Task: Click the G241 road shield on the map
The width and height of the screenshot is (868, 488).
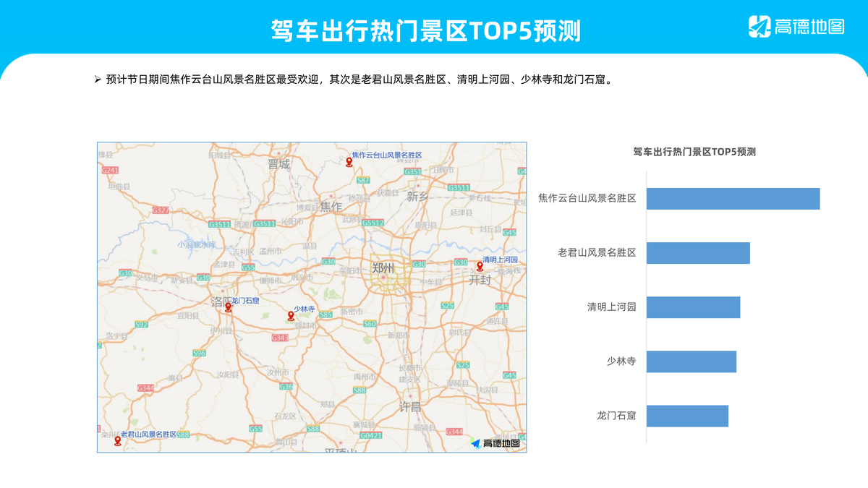Action: (x=110, y=170)
